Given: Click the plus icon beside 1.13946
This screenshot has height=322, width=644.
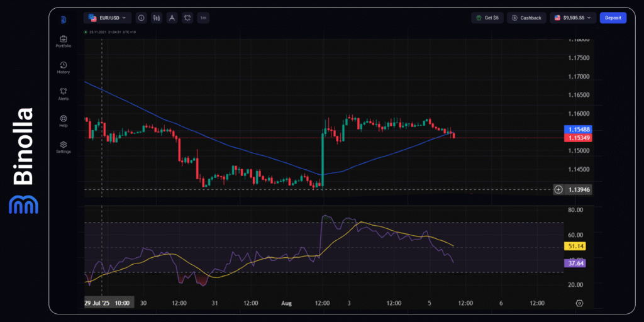Looking at the screenshot, I should pos(558,189).
